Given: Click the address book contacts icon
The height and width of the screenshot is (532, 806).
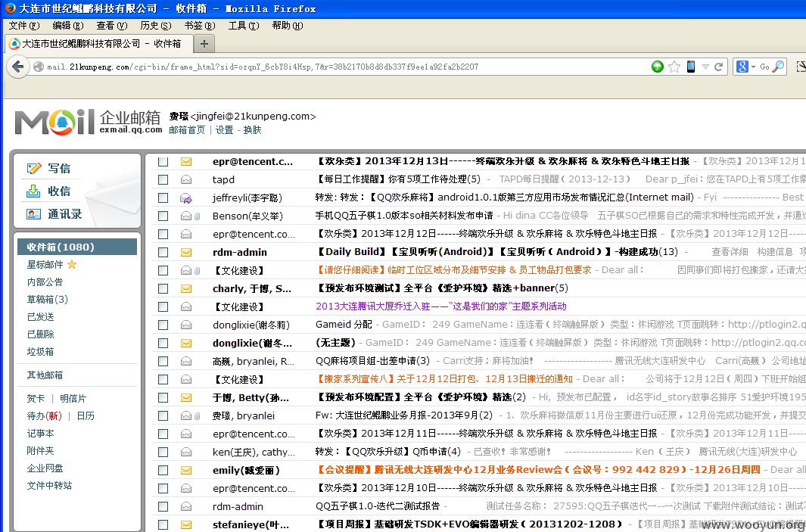Looking at the screenshot, I should click(33, 214).
